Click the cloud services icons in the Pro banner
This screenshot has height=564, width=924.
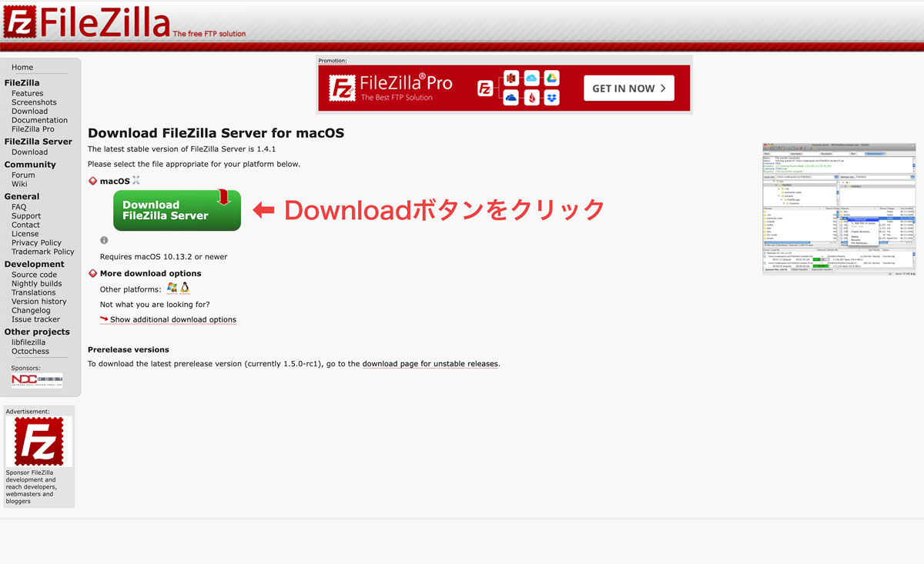[x=518, y=88]
